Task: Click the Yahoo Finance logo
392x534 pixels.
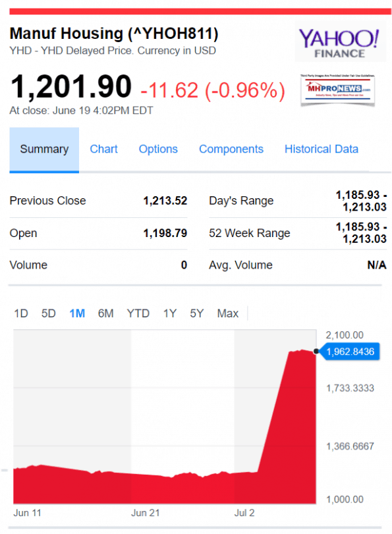Action: (x=340, y=42)
